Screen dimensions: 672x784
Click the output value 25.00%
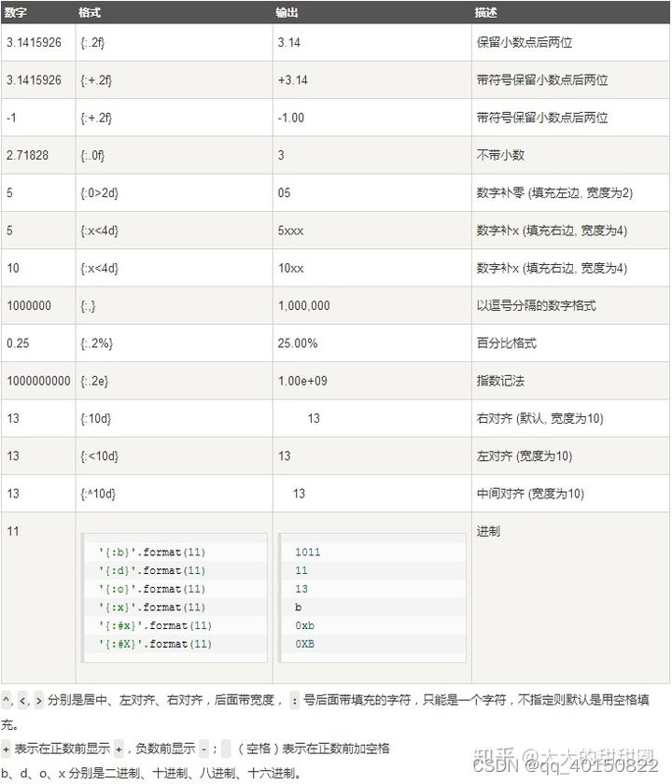(x=298, y=343)
